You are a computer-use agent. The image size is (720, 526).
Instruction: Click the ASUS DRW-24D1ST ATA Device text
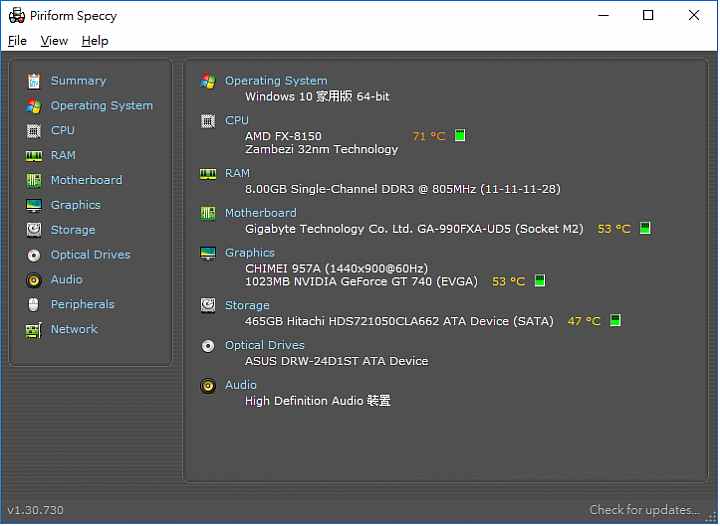[337, 361]
